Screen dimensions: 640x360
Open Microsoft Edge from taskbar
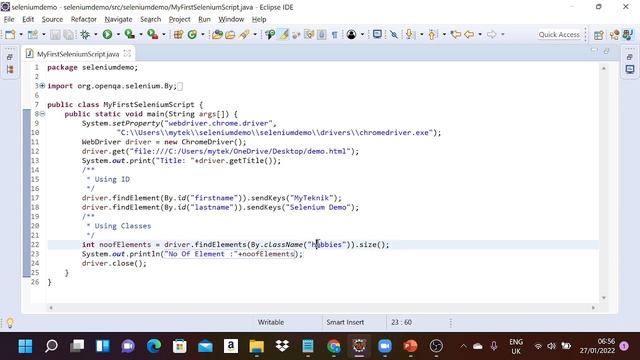pos(154,346)
